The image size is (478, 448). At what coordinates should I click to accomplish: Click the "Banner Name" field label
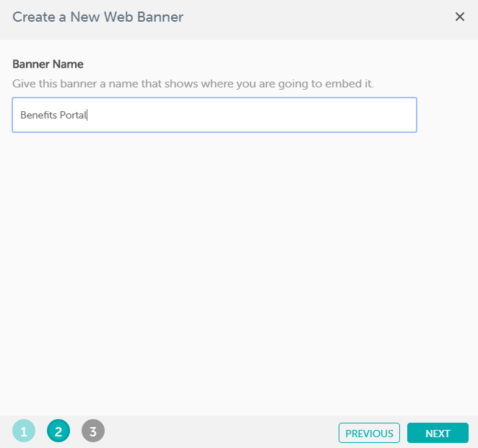pyautogui.click(x=48, y=64)
